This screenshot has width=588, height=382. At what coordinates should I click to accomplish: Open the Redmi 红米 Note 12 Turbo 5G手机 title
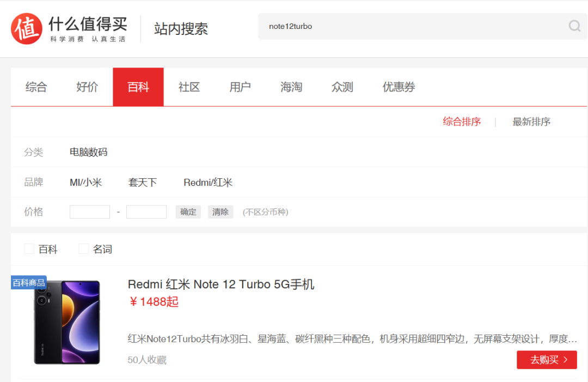(221, 284)
